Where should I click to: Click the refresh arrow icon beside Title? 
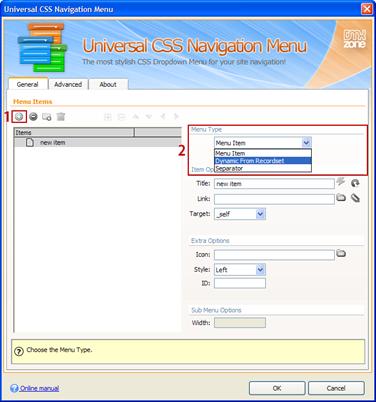355,183
